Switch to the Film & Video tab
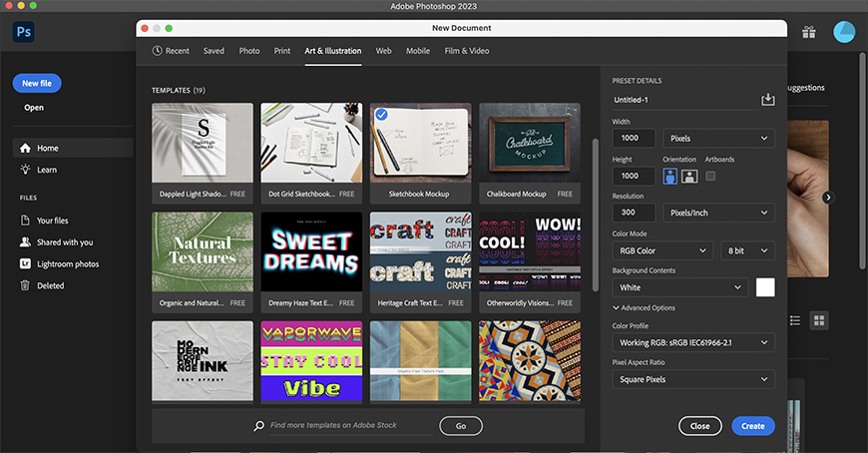868x453 pixels. click(x=467, y=51)
